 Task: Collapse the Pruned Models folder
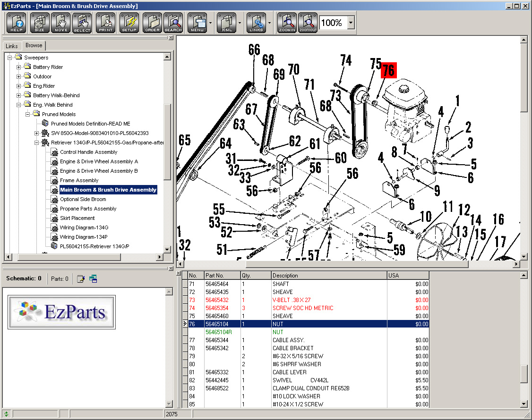coord(28,114)
